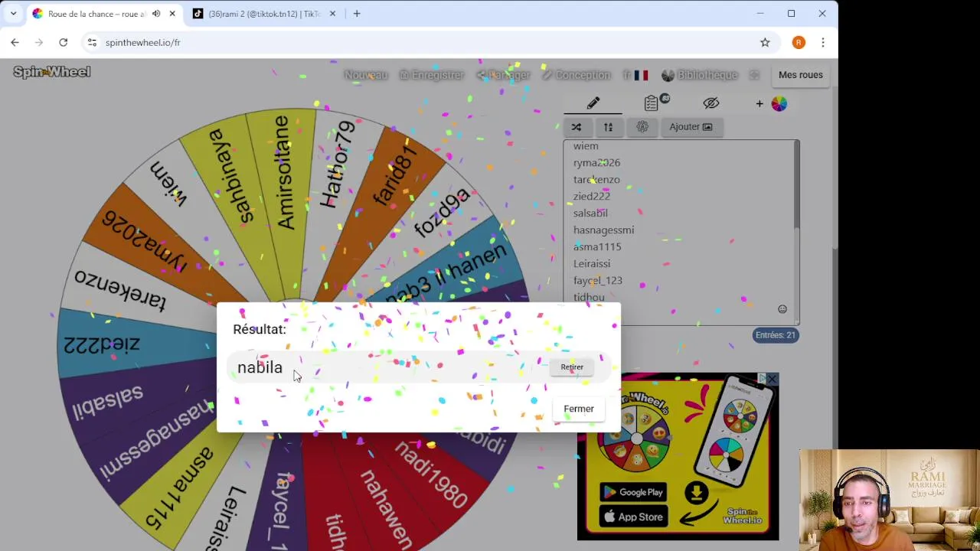Viewport: 980px width, 551px height.
Task: Click Nouveau in the top menu
Action: [366, 75]
